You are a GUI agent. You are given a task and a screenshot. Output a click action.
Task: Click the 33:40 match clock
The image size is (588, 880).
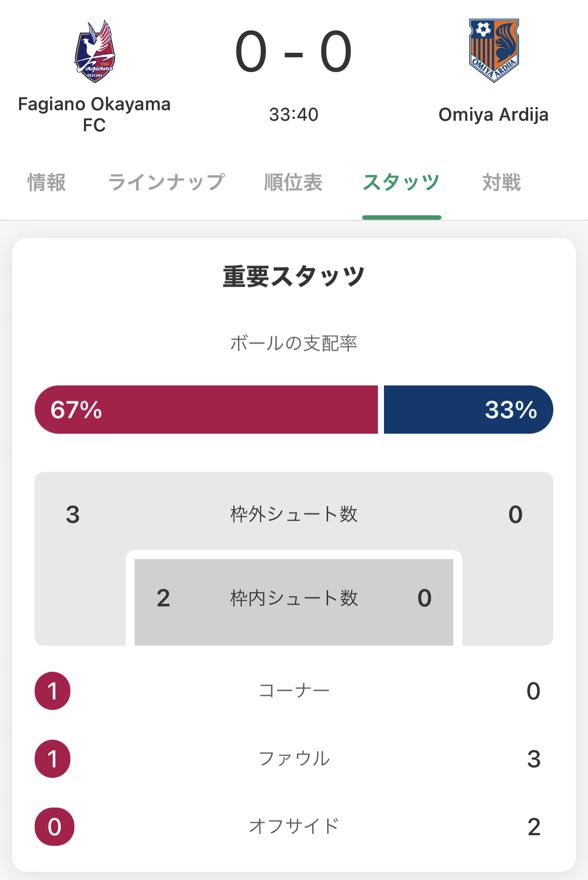(x=293, y=115)
